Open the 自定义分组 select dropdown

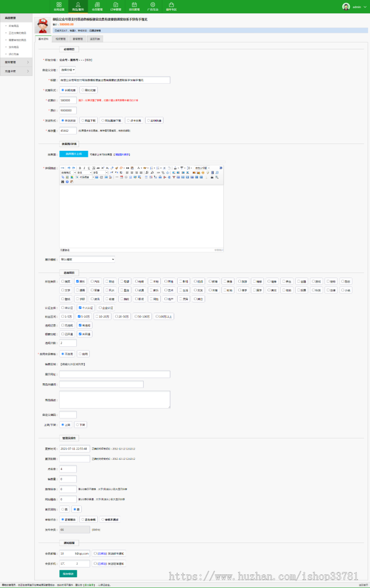[67, 70]
